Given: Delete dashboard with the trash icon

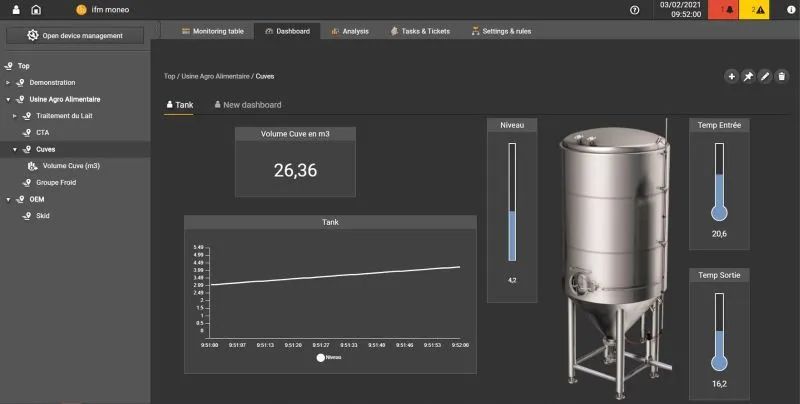Looking at the screenshot, I should pos(782,76).
